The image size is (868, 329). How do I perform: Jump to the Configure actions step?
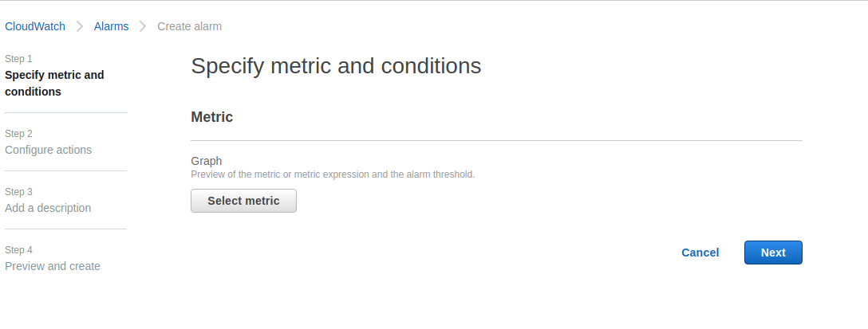(x=48, y=150)
